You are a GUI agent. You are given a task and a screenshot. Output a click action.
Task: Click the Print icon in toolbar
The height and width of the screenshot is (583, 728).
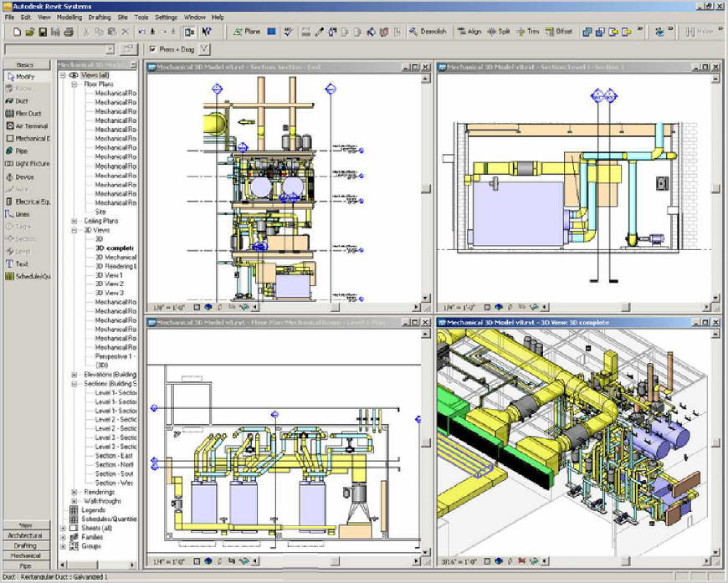(69, 32)
